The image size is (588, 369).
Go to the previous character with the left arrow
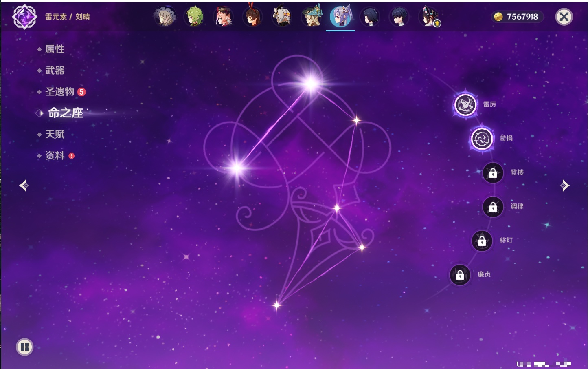[24, 186]
